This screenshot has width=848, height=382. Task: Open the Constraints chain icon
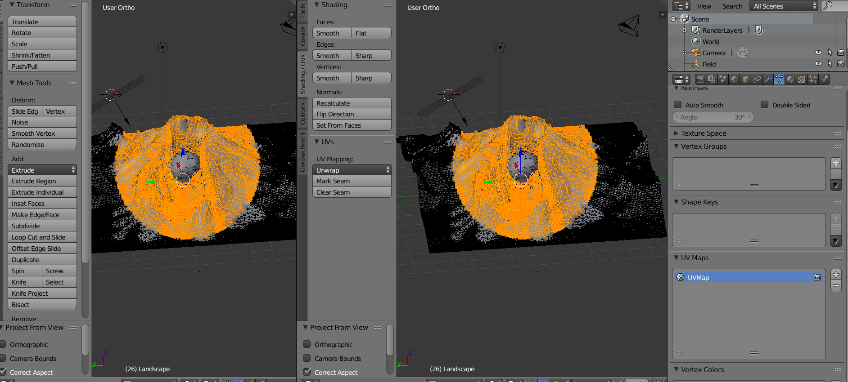pos(757,80)
